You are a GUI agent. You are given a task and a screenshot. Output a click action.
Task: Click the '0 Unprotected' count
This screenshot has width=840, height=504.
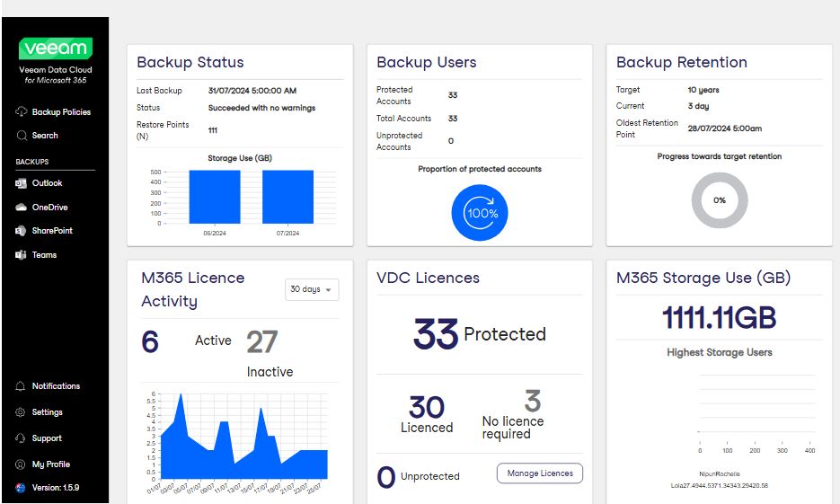(418, 477)
